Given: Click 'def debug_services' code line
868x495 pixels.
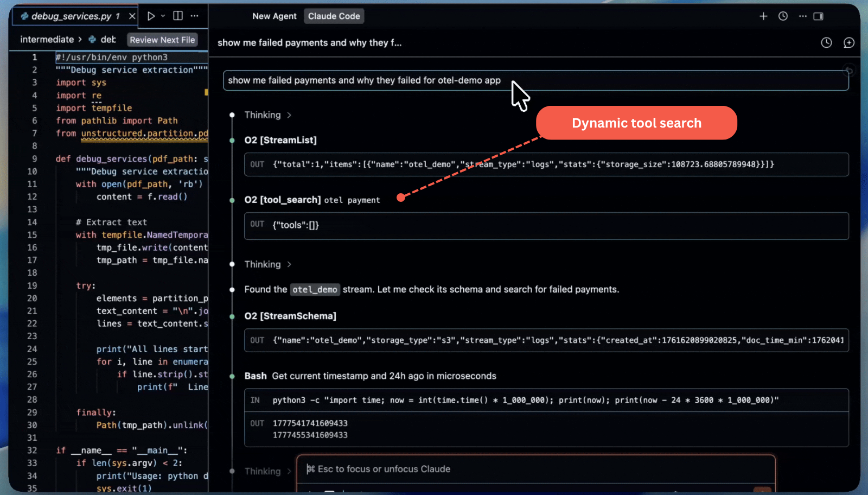Looking at the screenshot, I should click(x=132, y=158).
